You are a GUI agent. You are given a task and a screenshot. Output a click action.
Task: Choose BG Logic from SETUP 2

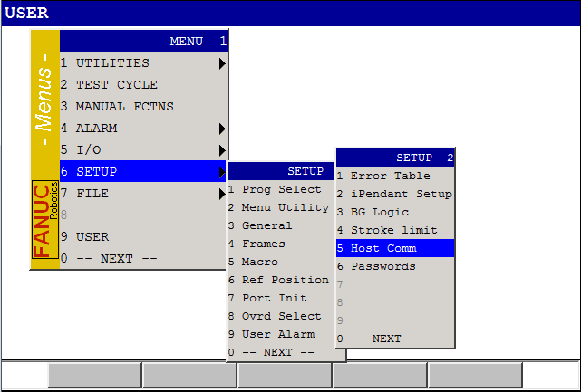tap(379, 212)
